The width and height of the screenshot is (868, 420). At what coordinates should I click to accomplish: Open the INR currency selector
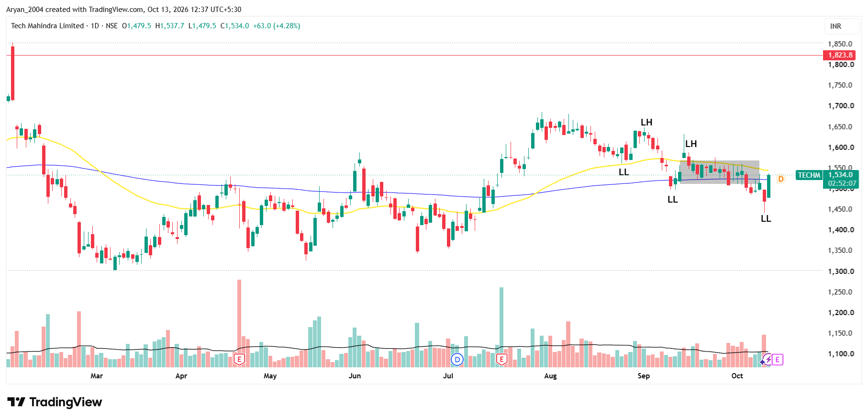tap(842, 26)
